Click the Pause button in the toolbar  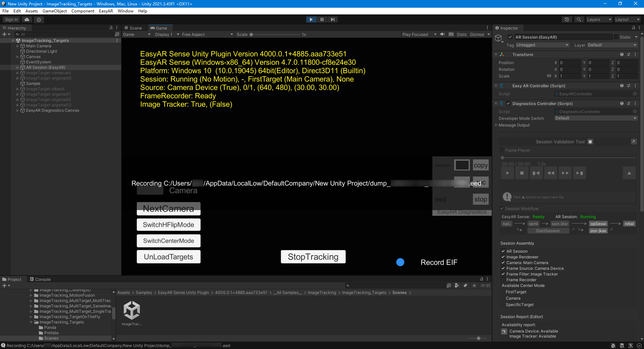point(322,19)
